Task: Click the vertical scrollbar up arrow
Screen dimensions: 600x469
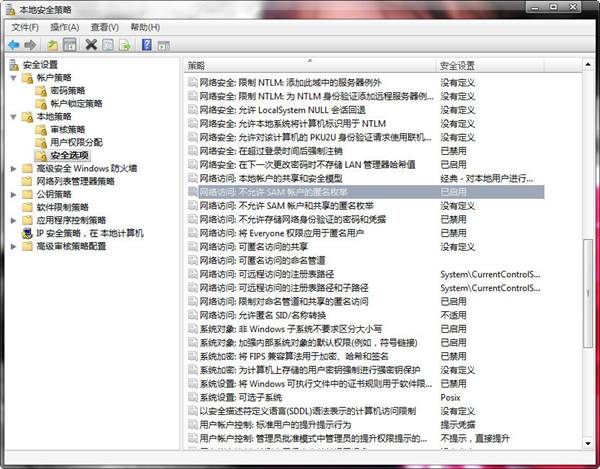Action: point(588,64)
